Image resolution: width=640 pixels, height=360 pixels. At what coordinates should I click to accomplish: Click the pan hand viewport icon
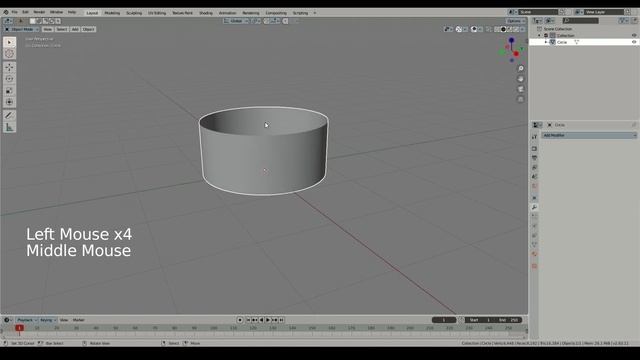coord(521,79)
